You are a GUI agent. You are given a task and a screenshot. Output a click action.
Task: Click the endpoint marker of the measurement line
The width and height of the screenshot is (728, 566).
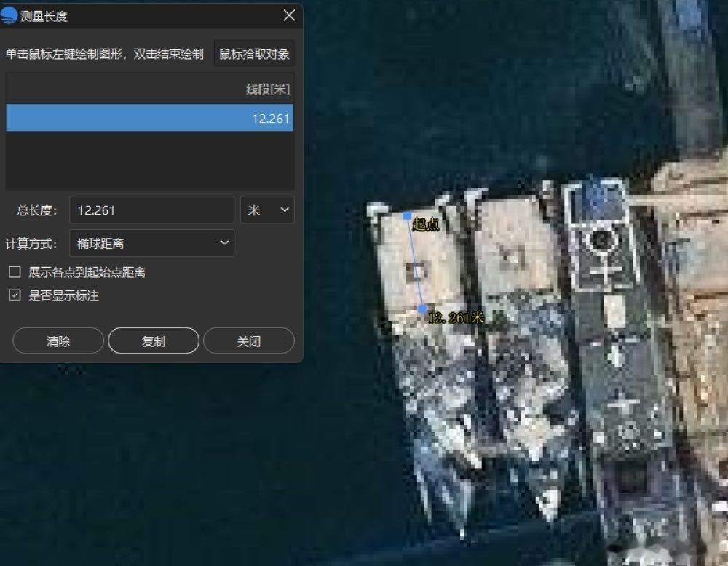coord(422,309)
